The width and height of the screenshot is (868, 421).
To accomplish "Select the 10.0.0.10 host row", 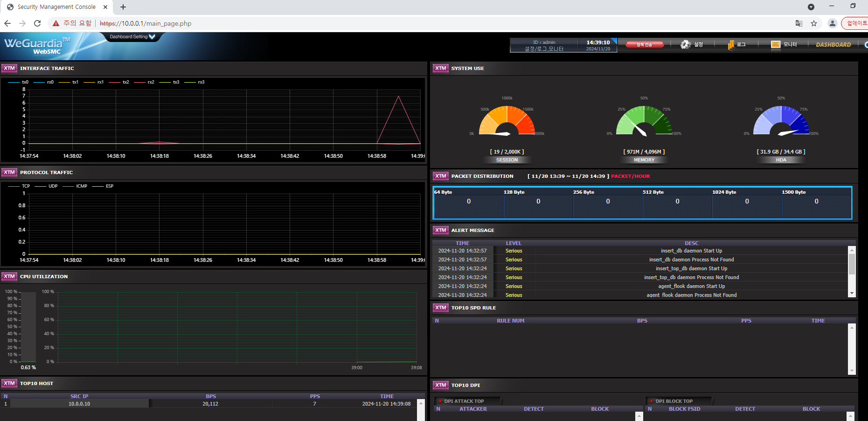I will click(x=208, y=404).
